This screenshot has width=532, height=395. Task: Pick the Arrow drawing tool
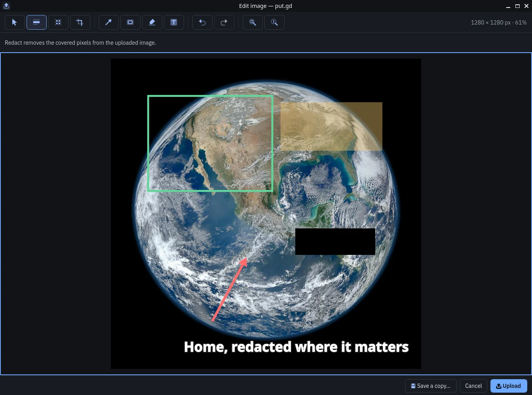pyautogui.click(x=108, y=23)
